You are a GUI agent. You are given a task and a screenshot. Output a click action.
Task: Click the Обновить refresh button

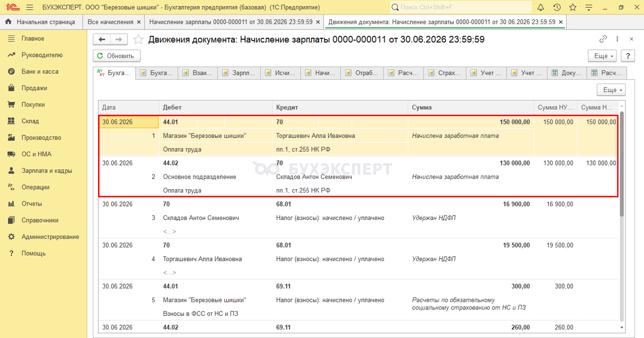116,56
